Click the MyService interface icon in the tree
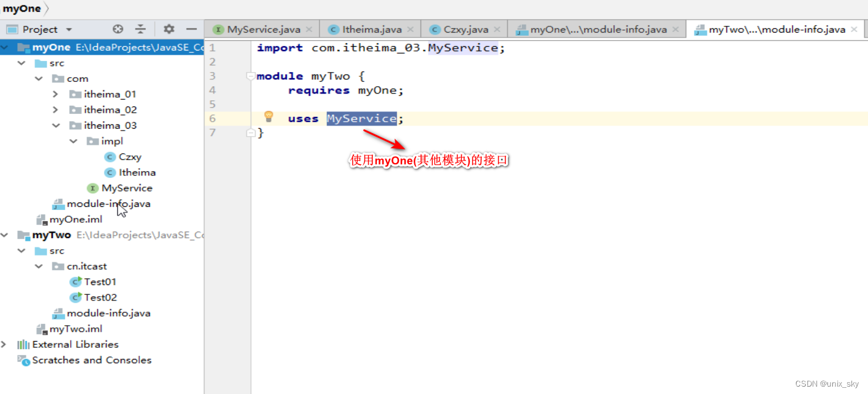 92,188
